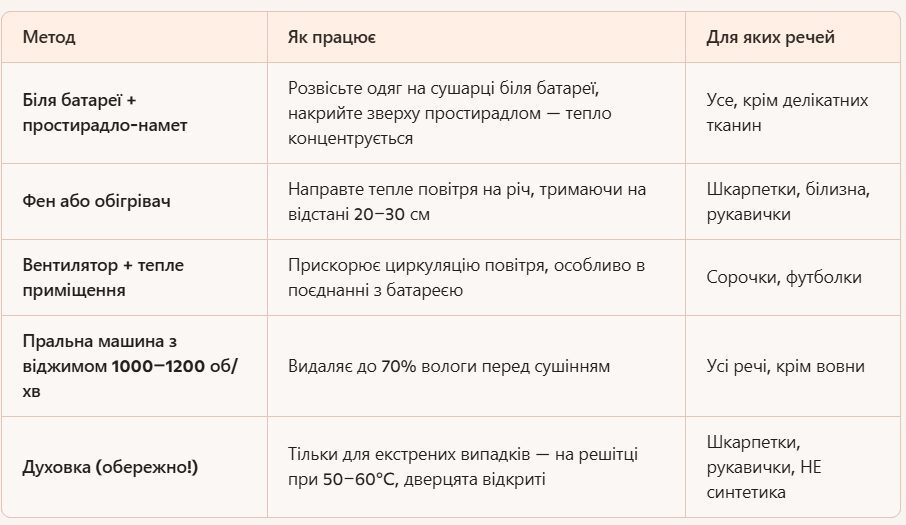Click the "Тільки для екстрених випадків" description cell

click(463, 467)
